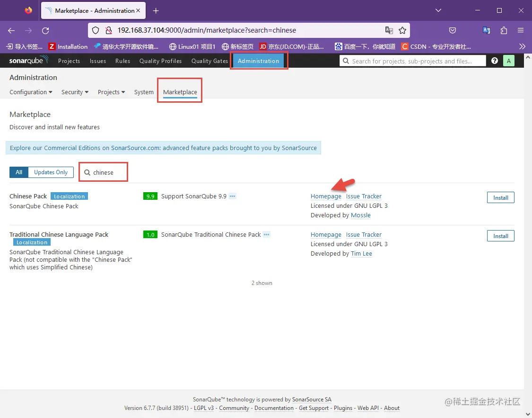Open the Commercial Editions SonarSource banner
This screenshot has width=532, height=418.
[163, 148]
